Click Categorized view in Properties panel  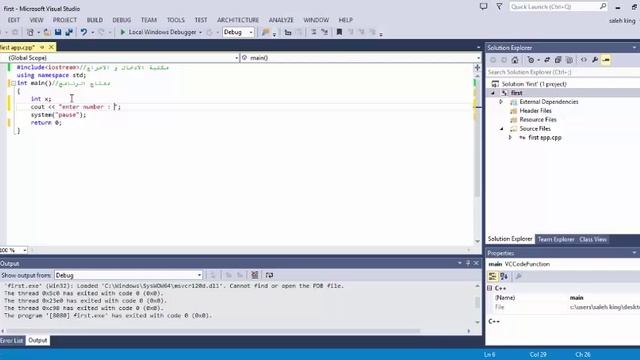coord(493,277)
